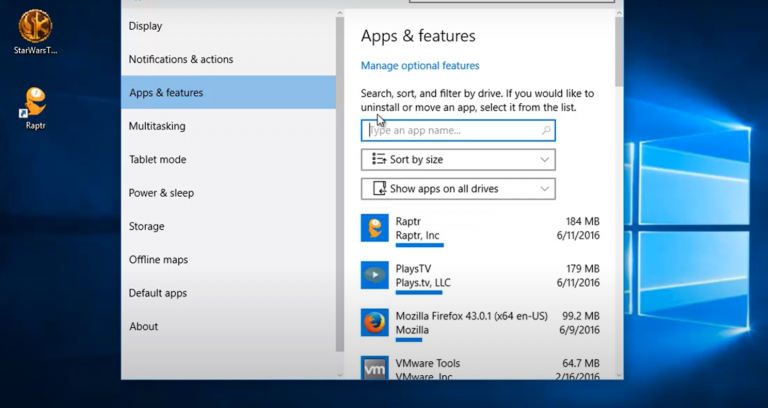
Task: Click the down arrow of the left sidebar scrollbar
Action: 340,375
